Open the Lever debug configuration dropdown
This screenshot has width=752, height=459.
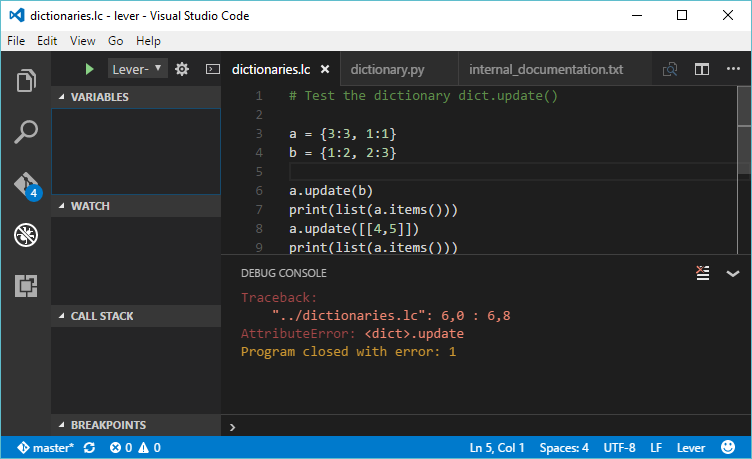[137, 70]
